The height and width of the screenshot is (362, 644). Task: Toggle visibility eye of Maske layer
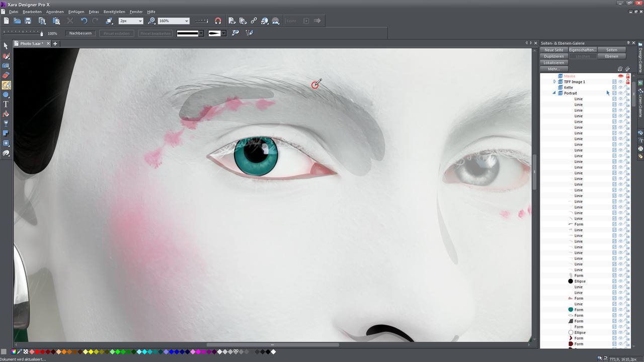point(621,76)
